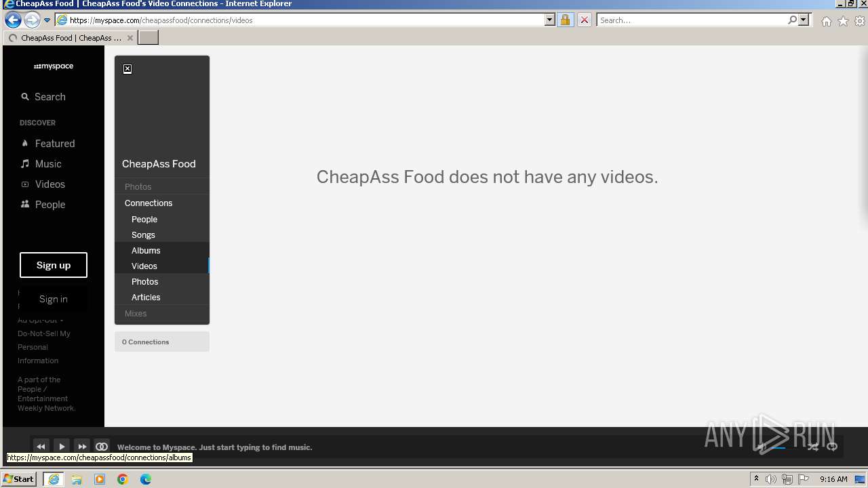
Task: Launch Chrome from taskbar
Action: point(123,479)
